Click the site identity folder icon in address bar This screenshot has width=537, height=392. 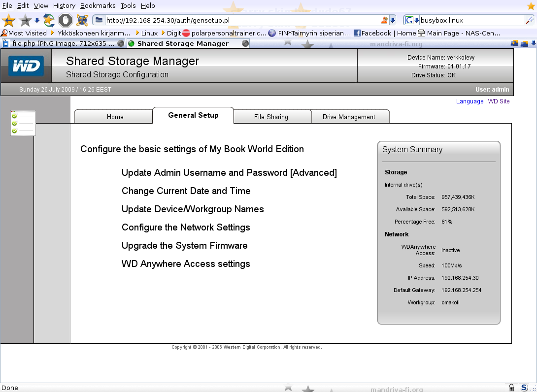(99, 20)
